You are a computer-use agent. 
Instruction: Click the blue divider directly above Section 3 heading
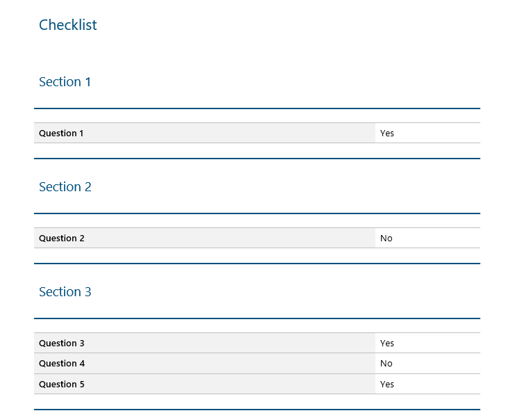[x=256, y=264]
